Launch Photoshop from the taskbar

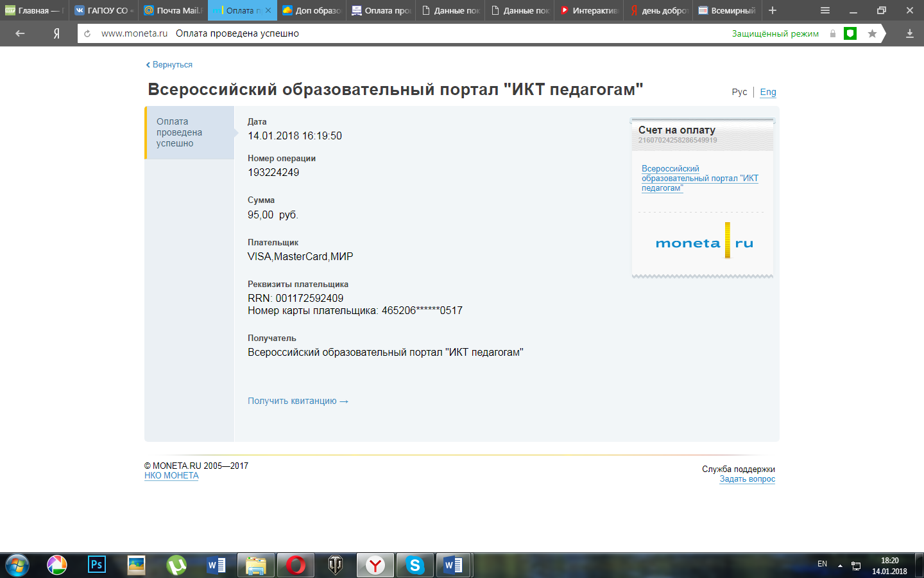[97, 565]
